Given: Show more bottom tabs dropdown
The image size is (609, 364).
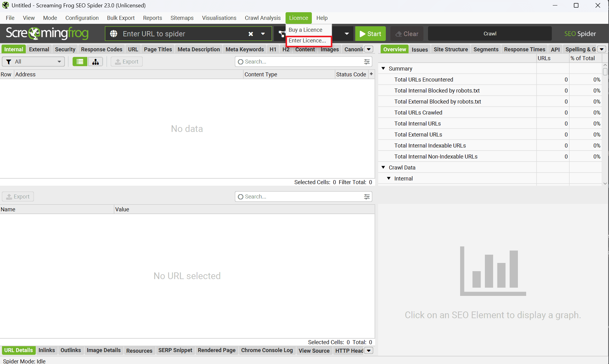Looking at the screenshot, I should [369, 351].
